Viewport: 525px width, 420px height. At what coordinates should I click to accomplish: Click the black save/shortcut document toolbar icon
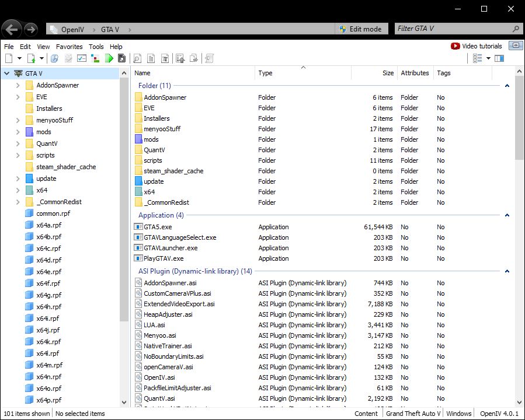[x=122, y=58]
